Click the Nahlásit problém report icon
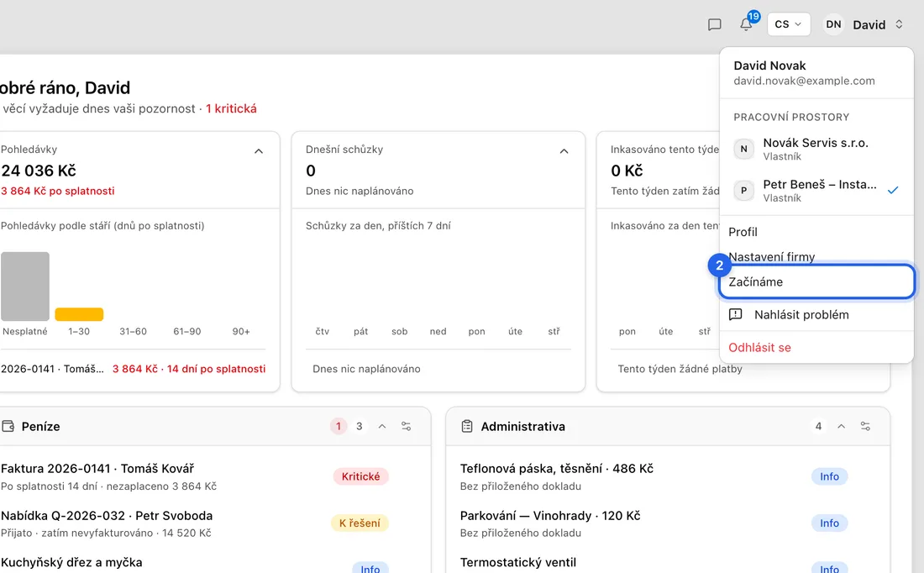This screenshot has width=924, height=573. [736, 314]
